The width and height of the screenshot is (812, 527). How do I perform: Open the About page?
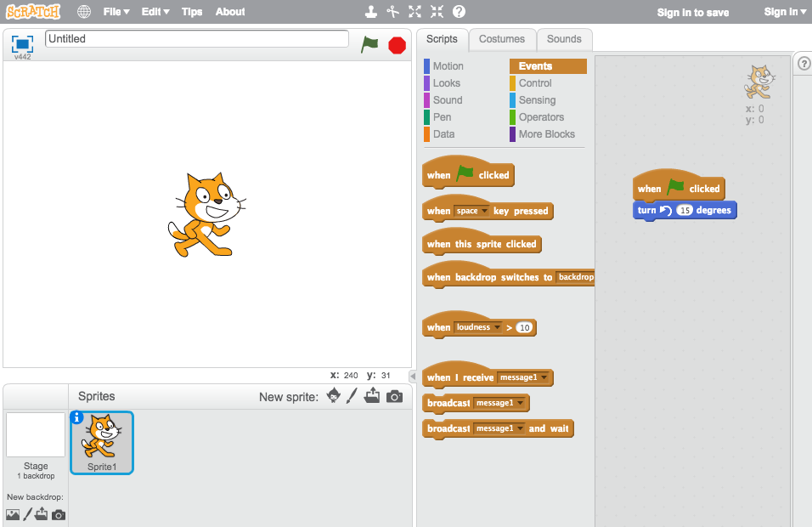tap(230, 11)
